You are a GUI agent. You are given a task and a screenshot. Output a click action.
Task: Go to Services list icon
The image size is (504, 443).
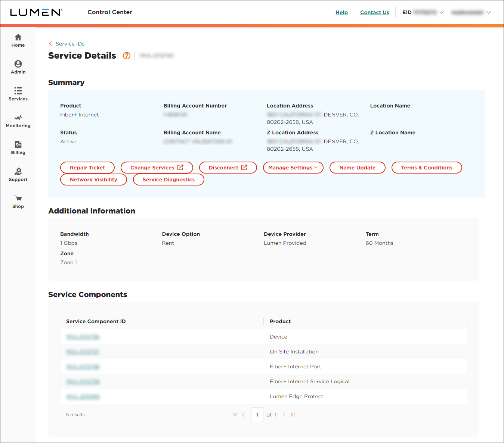click(18, 91)
